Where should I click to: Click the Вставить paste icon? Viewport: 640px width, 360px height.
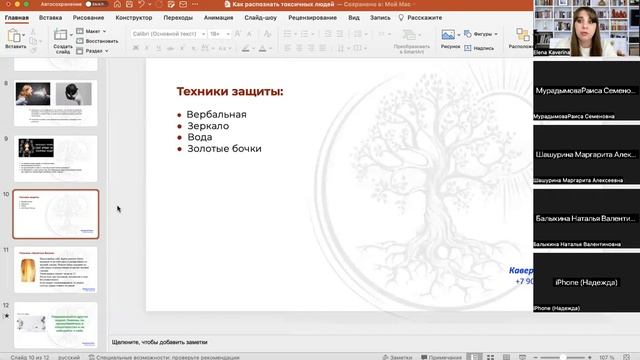tap(13, 36)
